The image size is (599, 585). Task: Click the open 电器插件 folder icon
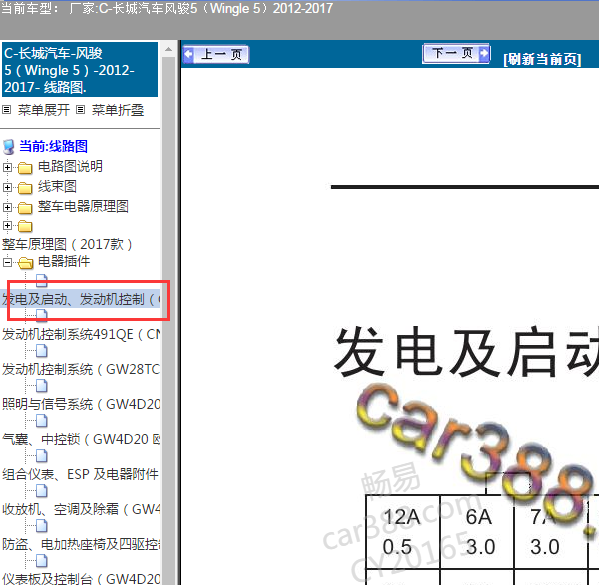click(26, 263)
